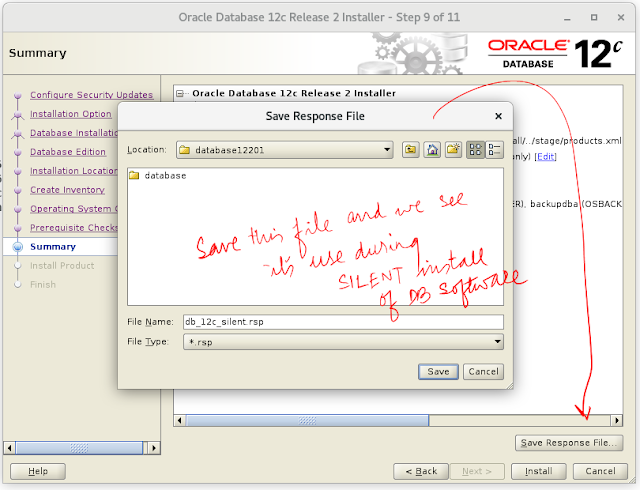Image resolution: width=640 pixels, height=490 pixels.
Task: Go to Database Installation Options step
Action: pyautogui.click(x=74, y=133)
